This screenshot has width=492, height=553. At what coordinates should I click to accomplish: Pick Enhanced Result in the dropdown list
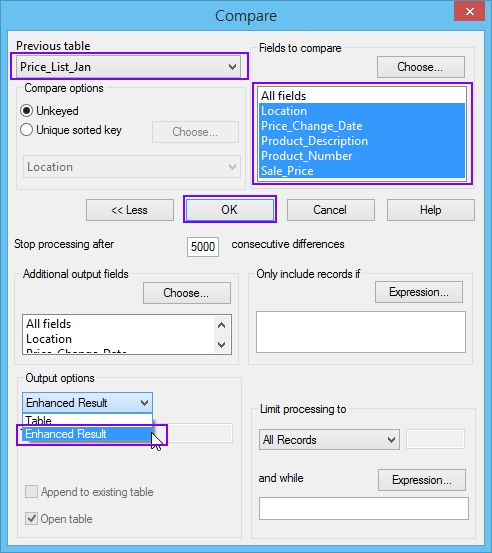pos(87,434)
